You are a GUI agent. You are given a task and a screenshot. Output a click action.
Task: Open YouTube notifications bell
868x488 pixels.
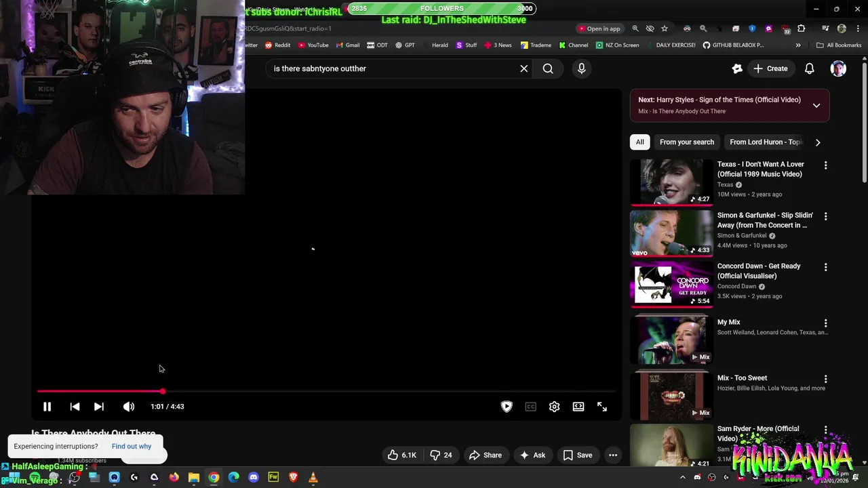(809, 68)
